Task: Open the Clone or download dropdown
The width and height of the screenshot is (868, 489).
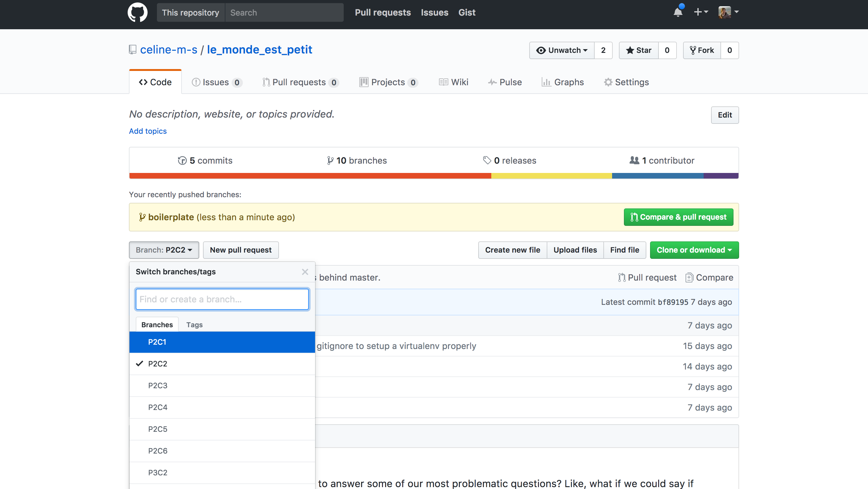Action: pos(694,250)
